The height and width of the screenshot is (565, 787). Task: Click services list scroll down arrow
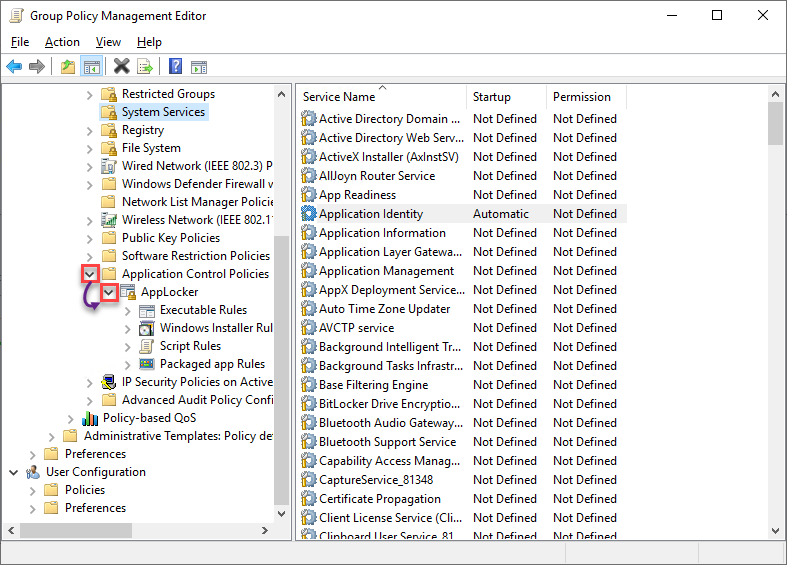coord(775,530)
